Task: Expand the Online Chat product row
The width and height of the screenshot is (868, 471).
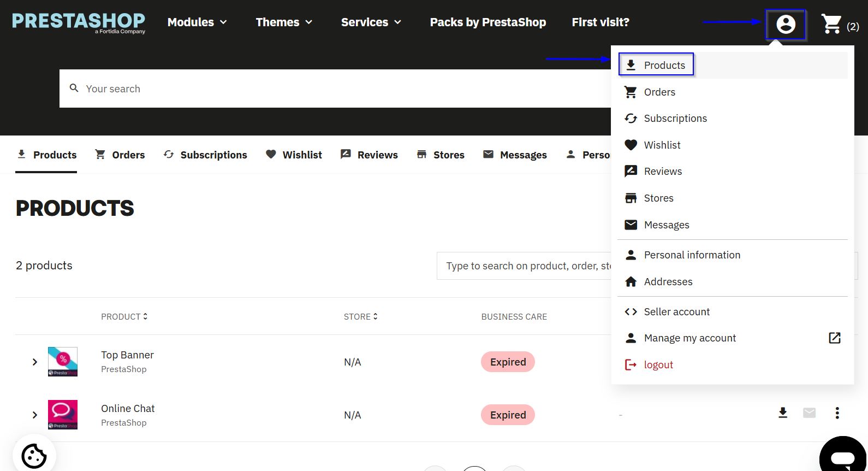Action: tap(35, 415)
